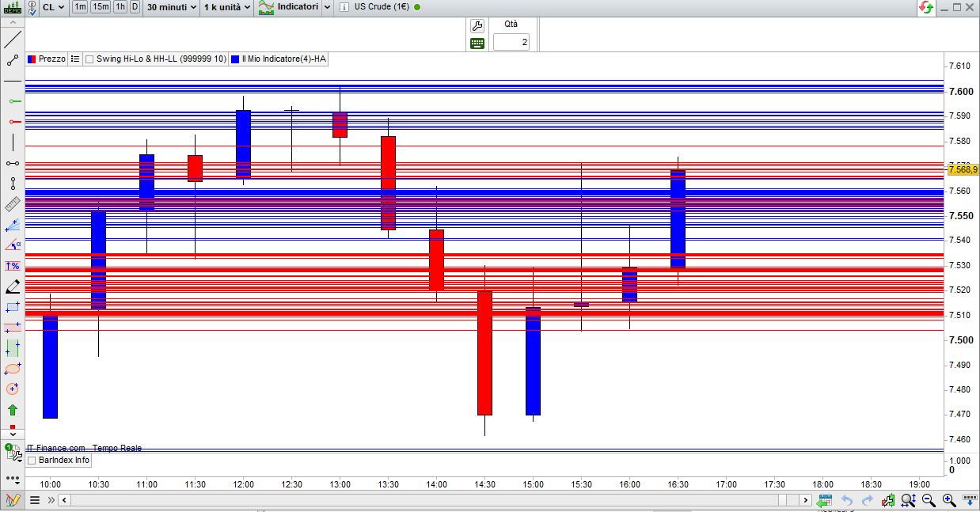Select the segment drawing tool
This screenshot has height=512, width=980.
tap(12, 60)
